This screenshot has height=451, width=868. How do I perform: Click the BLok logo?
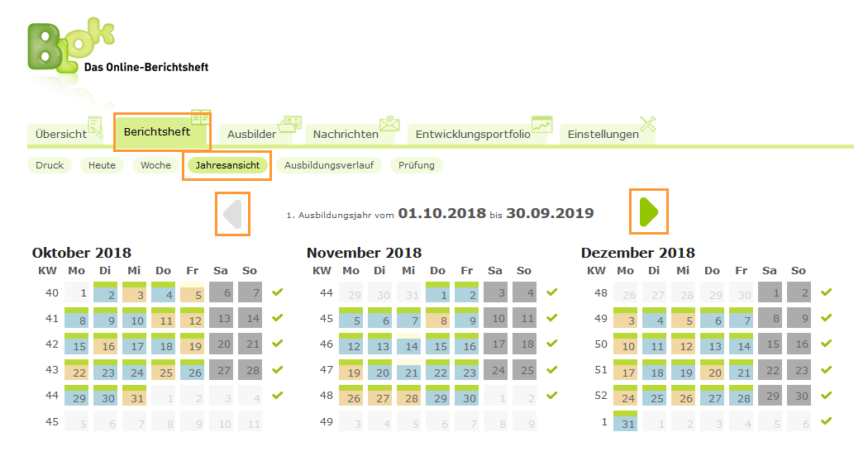pos(71,46)
